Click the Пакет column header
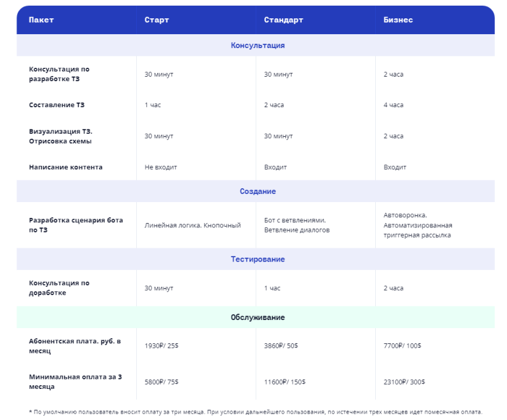 pos(41,20)
